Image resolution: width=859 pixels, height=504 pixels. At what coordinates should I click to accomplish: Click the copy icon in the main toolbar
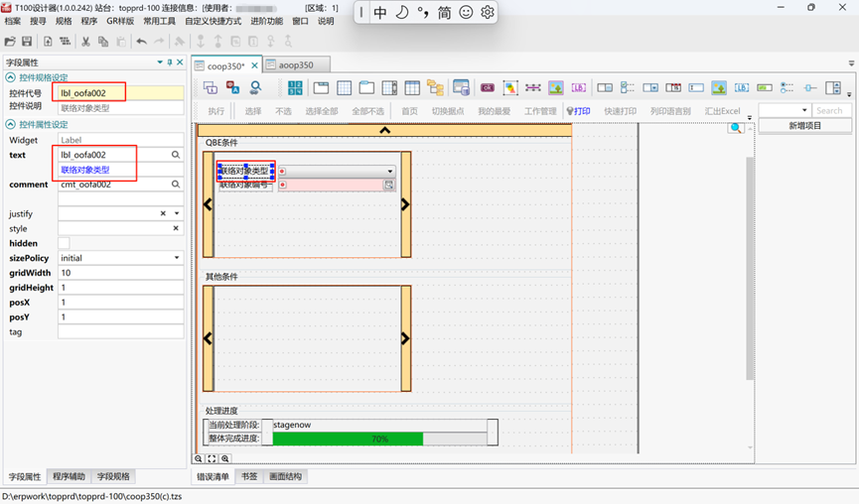(x=103, y=41)
